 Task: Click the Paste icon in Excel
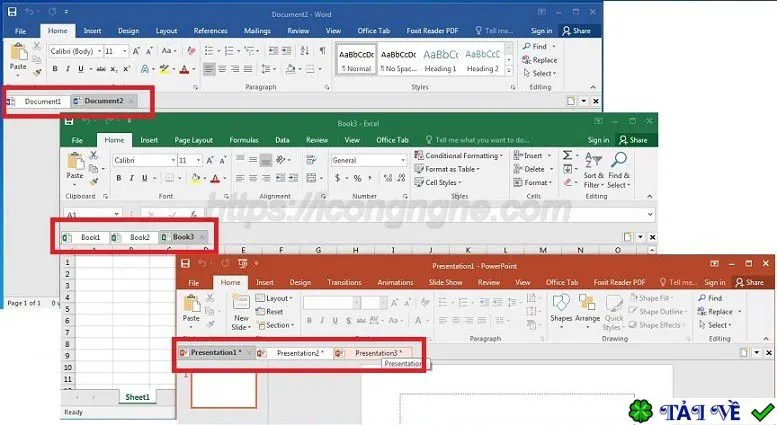coord(75,161)
